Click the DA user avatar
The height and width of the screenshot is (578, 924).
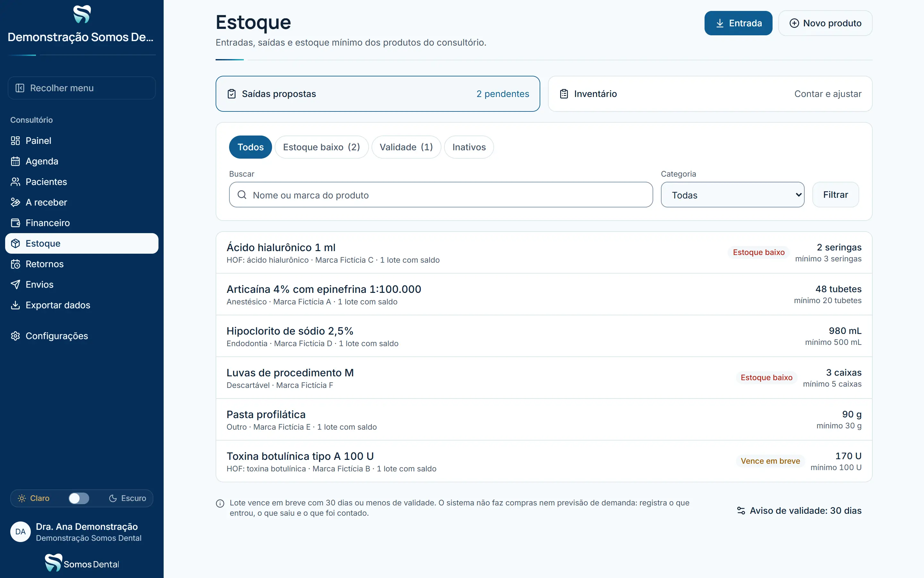click(x=21, y=532)
